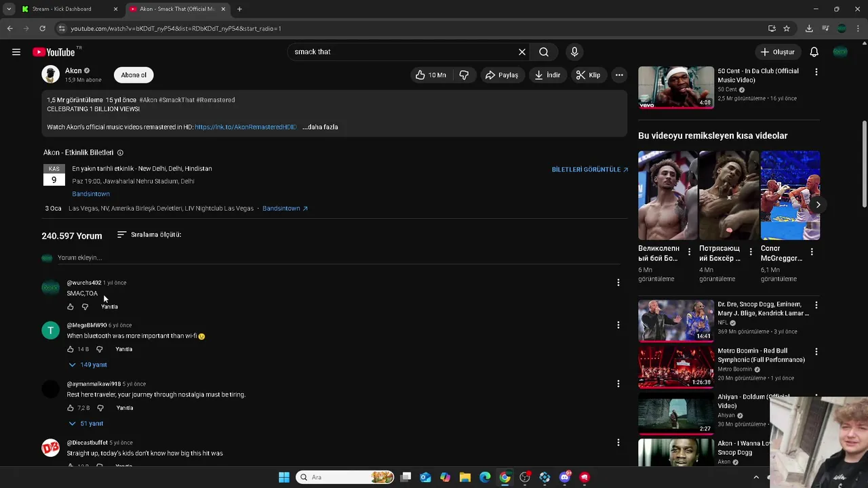The image size is (868, 488).
Task: Open the YouTube notifications bell
Action: (814, 52)
